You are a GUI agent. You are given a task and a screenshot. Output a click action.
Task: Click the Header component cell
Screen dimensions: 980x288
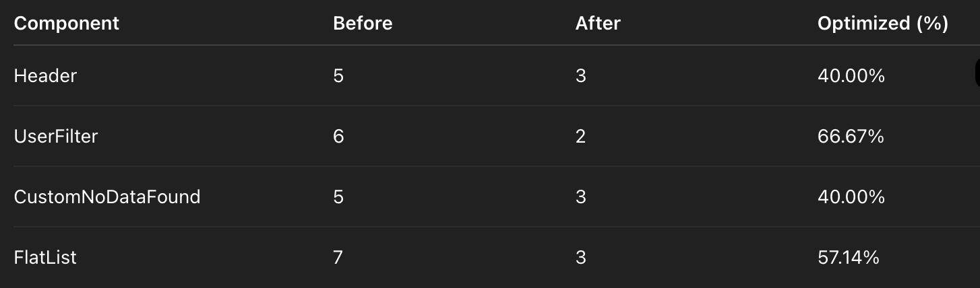tap(45, 76)
